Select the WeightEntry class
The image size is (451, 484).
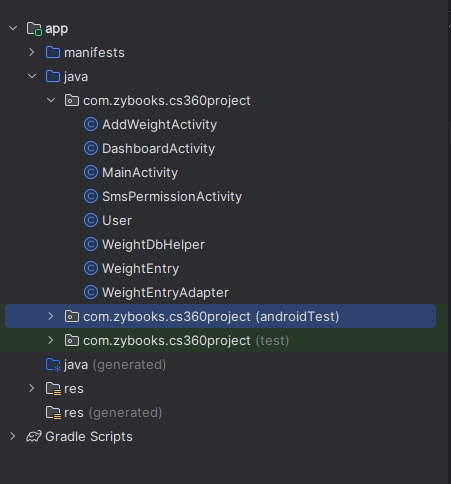pos(140,269)
